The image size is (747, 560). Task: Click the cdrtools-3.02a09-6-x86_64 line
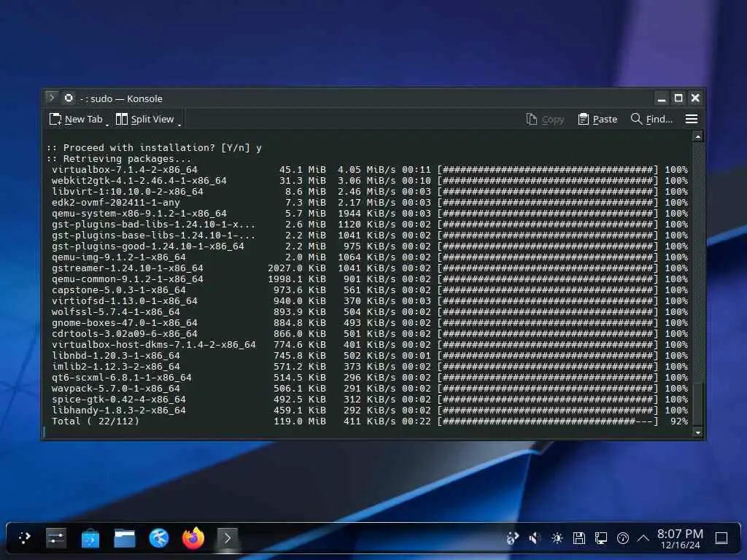[369, 334]
